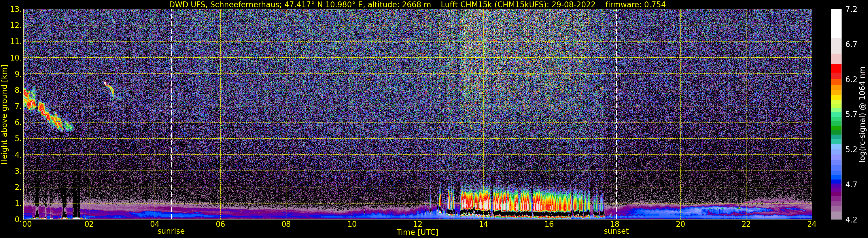
Task: Click the white top segment of the colorbar
Action: (836, 23)
